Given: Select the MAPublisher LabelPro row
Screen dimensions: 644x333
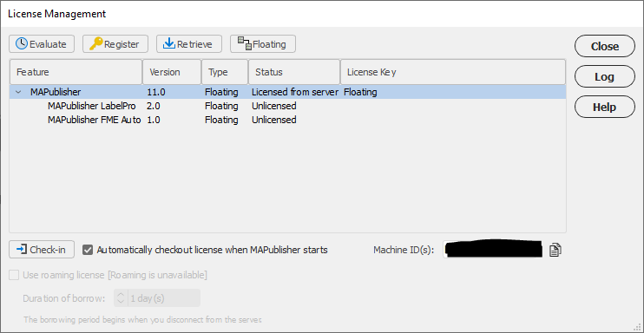Looking at the screenshot, I should 287,106.
